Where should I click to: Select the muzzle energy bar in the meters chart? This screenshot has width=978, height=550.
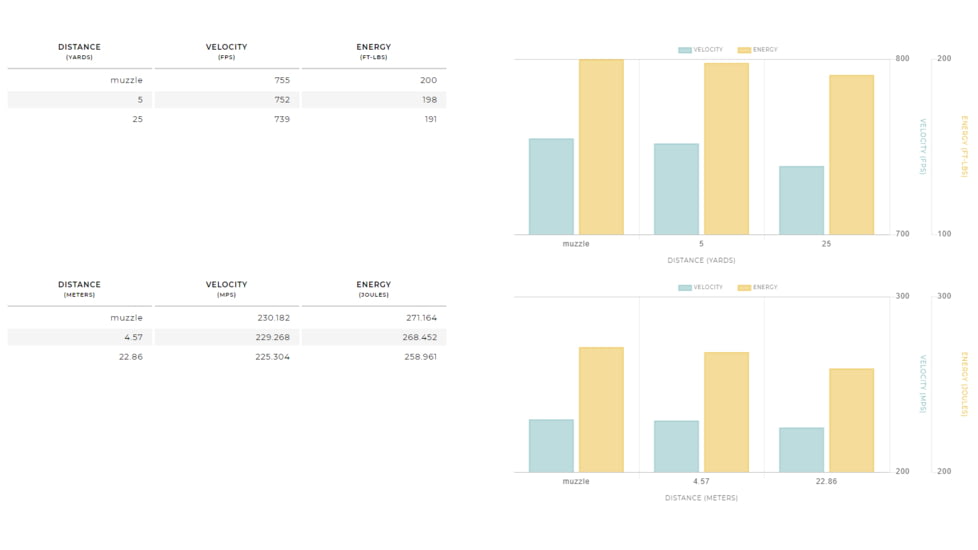pos(601,410)
